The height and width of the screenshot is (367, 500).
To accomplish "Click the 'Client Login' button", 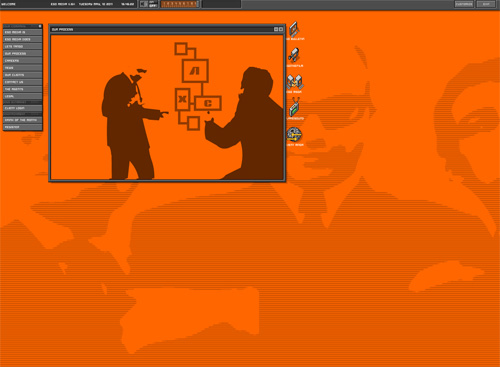I will click(x=23, y=108).
